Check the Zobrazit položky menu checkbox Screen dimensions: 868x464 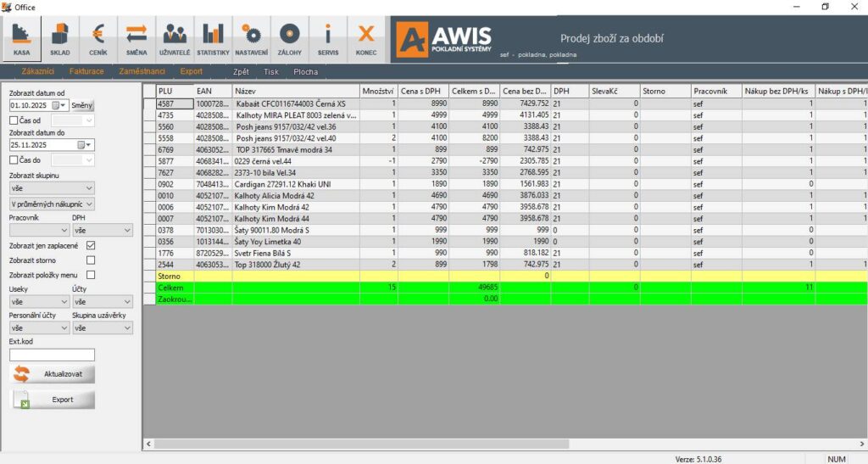[x=91, y=275]
